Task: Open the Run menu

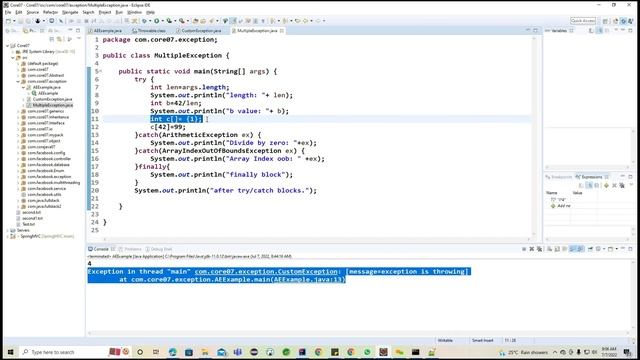Action: click(119, 12)
